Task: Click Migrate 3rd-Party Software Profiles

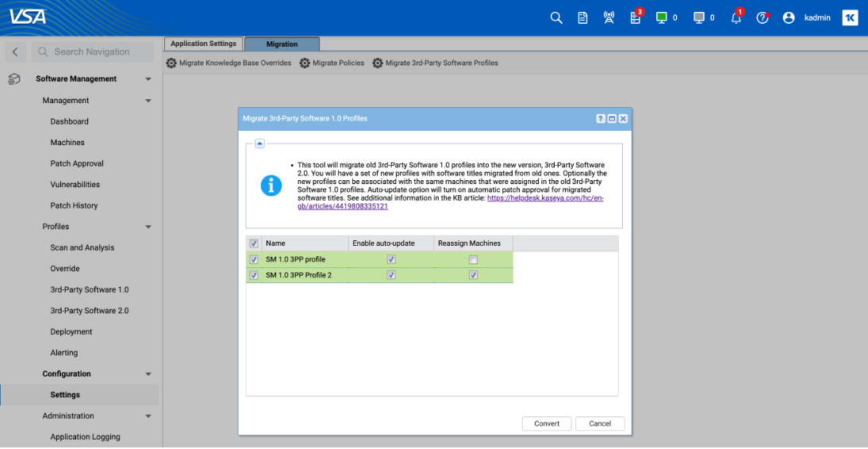Action: tap(442, 63)
